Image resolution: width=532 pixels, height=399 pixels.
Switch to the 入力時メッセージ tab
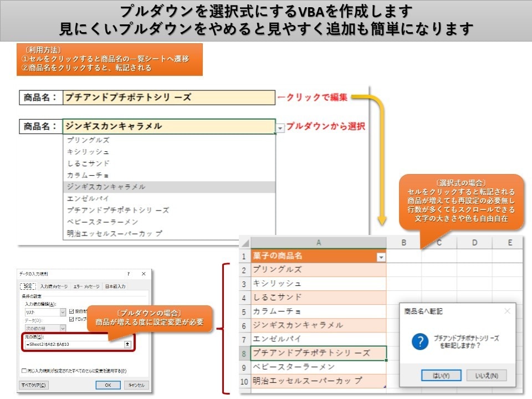(54, 287)
